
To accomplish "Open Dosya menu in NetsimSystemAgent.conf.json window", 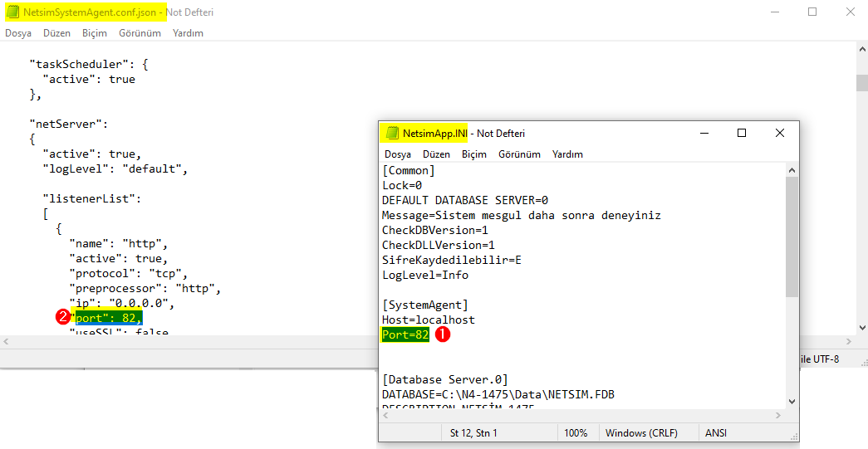I will [18, 33].
